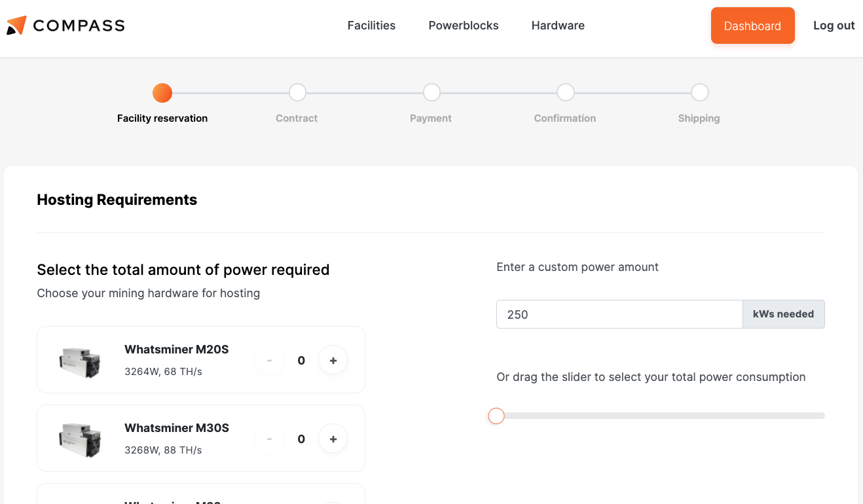863x504 pixels.
Task: Click the Whatsminer M20S miner image
Action: click(81, 361)
